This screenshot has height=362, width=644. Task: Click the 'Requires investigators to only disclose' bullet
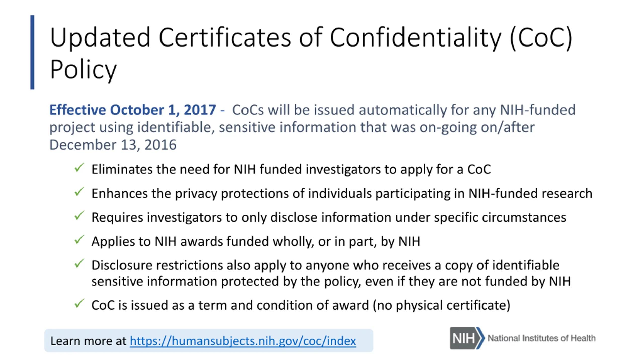click(x=329, y=217)
